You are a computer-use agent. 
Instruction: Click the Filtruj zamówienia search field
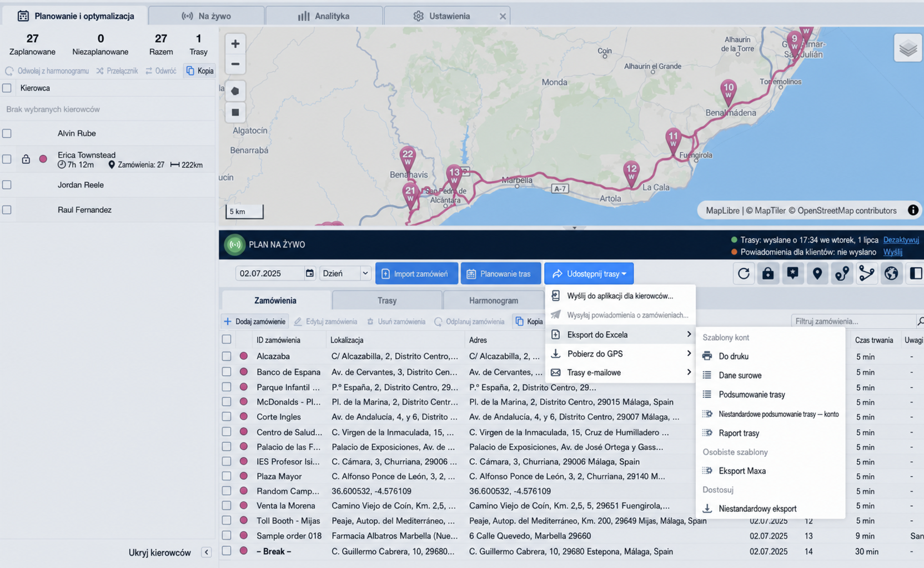(853, 321)
